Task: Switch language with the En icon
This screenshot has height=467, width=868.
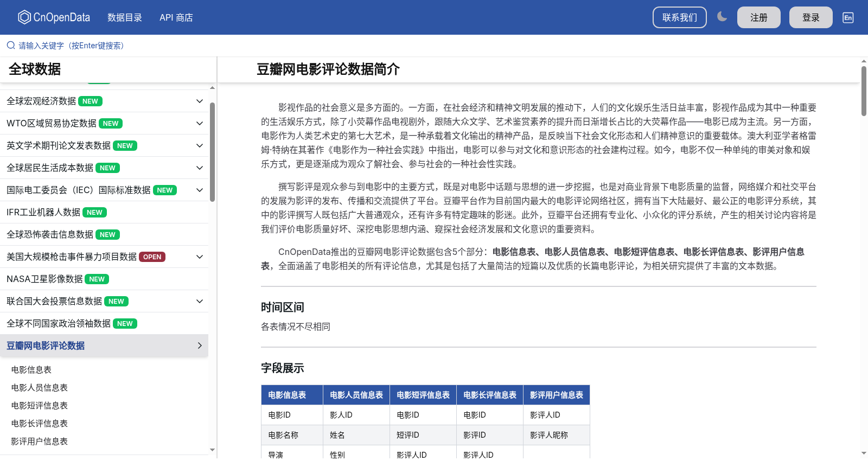Action: 848,17
